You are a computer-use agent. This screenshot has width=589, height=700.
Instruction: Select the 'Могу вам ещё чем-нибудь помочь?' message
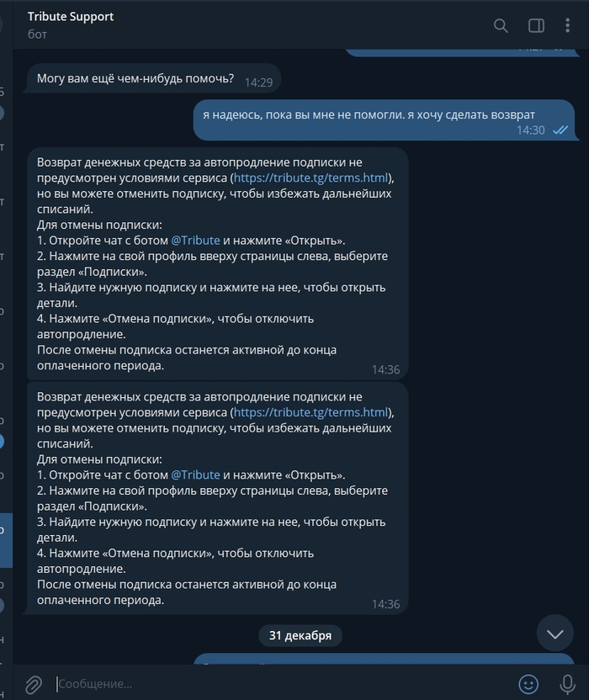click(135, 78)
